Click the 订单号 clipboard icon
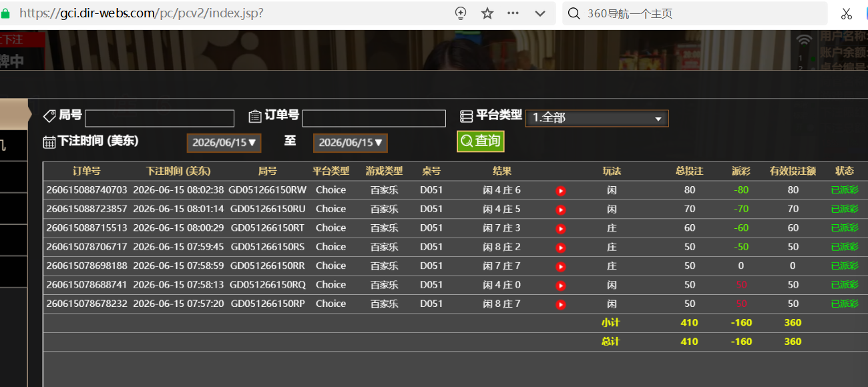The image size is (868, 387). (254, 116)
